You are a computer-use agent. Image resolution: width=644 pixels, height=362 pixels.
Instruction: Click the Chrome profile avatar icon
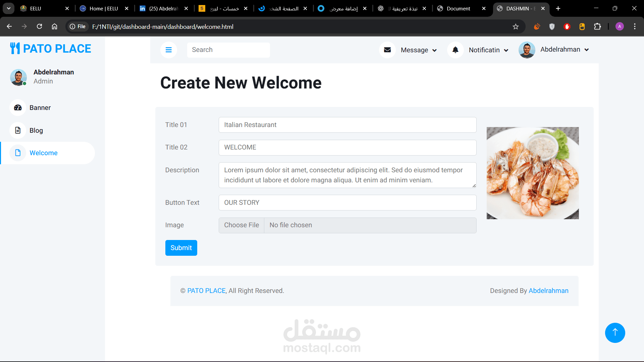click(x=620, y=26)
